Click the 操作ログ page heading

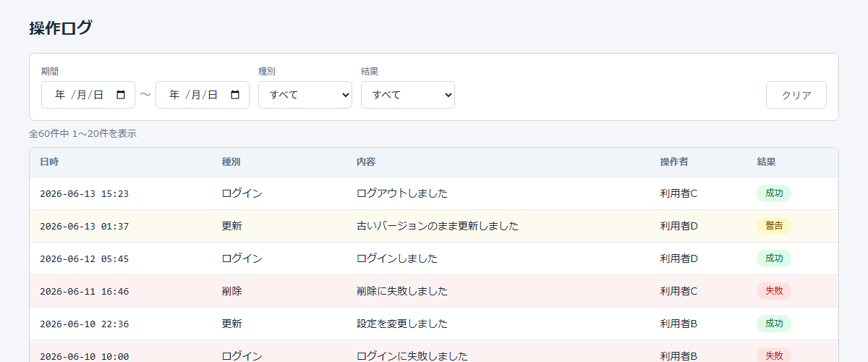(61, 28)
